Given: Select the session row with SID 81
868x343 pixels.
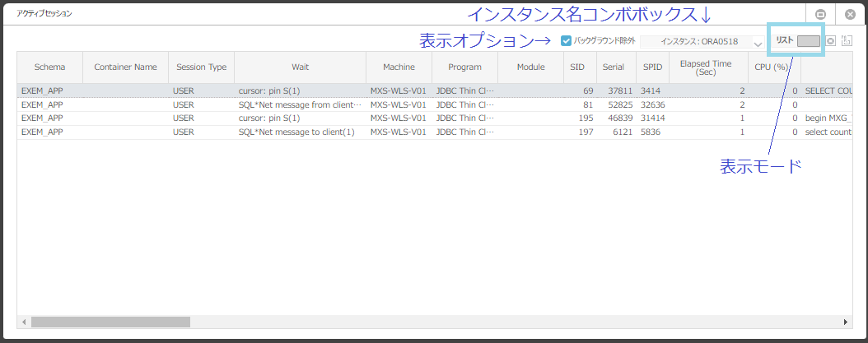Looking at the screenshot, I should (435, 104).
